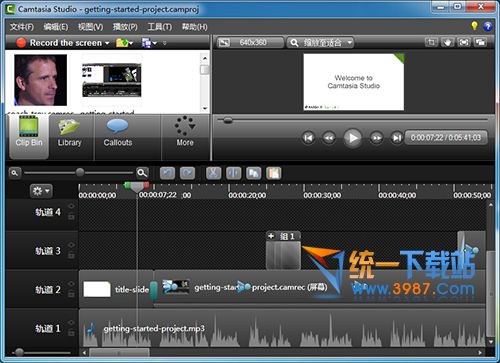Click the timeline zoom slider handle

pos(80,172)
